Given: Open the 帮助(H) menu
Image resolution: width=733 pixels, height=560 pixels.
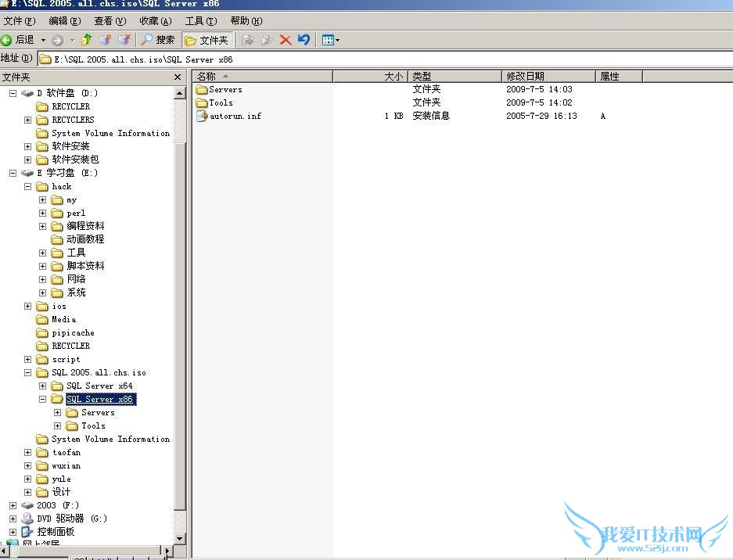Looking at the screenshot, I should point(246,21).
